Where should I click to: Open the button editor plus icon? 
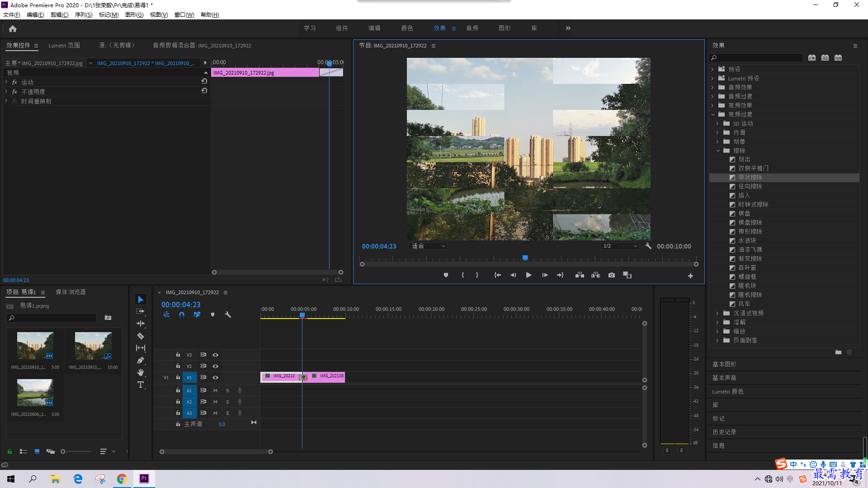tap(690, 276)
